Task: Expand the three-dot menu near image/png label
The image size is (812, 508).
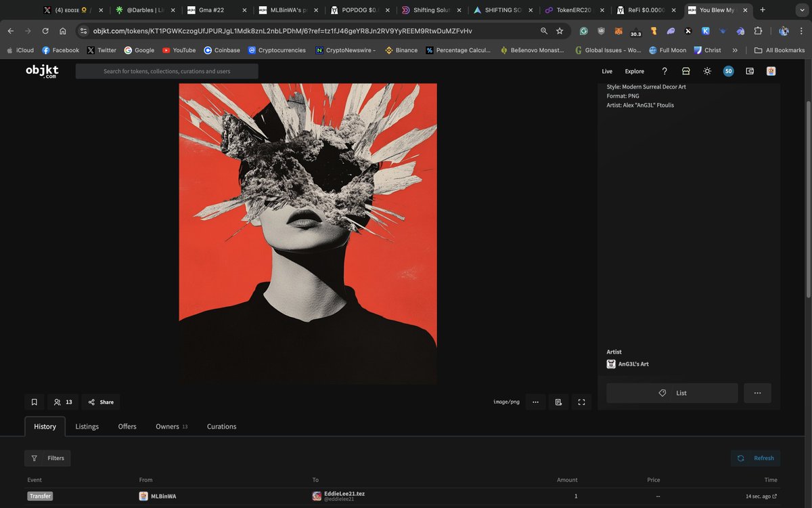Action: (x=535, y=402)
